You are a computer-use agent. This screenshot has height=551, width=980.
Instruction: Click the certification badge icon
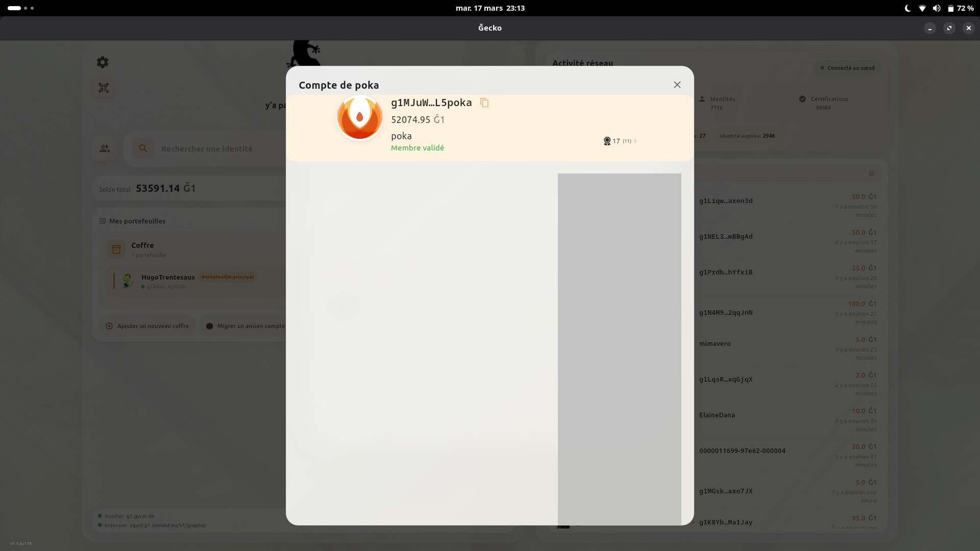click(x=607, y=141)
